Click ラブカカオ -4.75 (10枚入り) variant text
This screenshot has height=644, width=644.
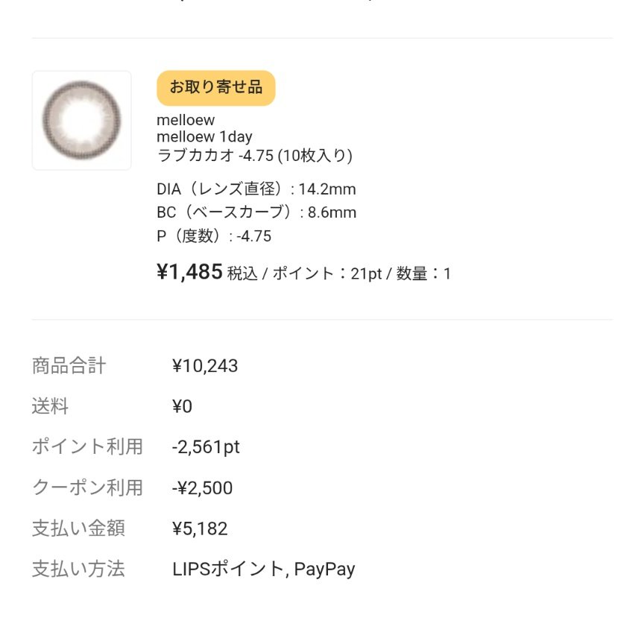click(254, 156)
